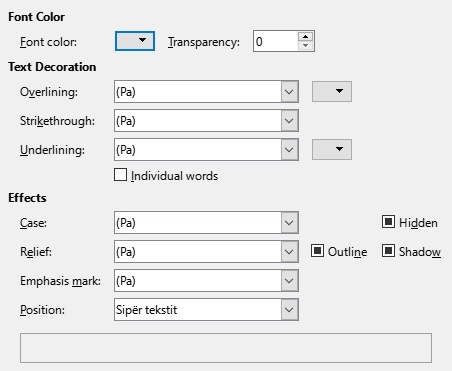452x371 pixels.
Task: Toggle the Shadow checkbox
Action: pyautogui.click(x=388, y=251)
